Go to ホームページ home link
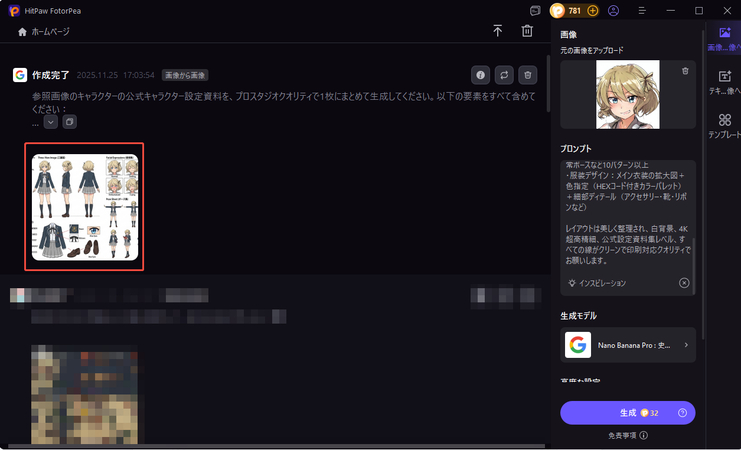The image size is (741, 450). click(43, 32)
